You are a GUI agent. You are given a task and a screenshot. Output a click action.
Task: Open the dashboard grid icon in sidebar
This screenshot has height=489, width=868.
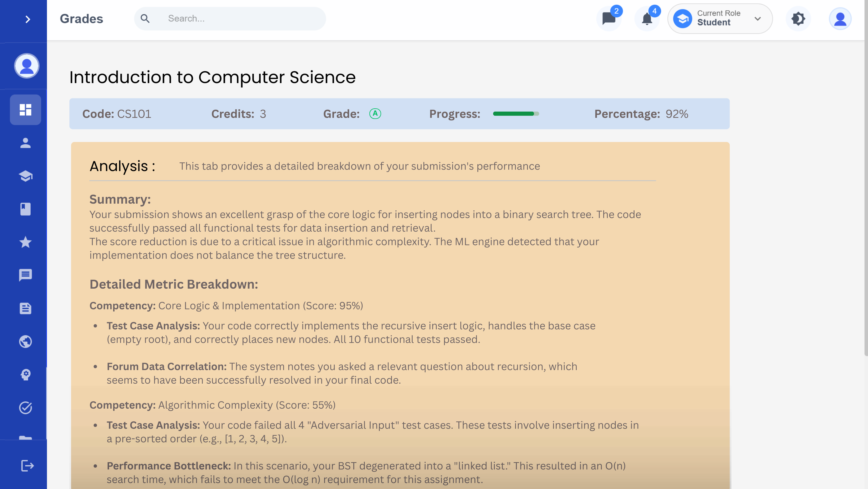tap(25, 110)
